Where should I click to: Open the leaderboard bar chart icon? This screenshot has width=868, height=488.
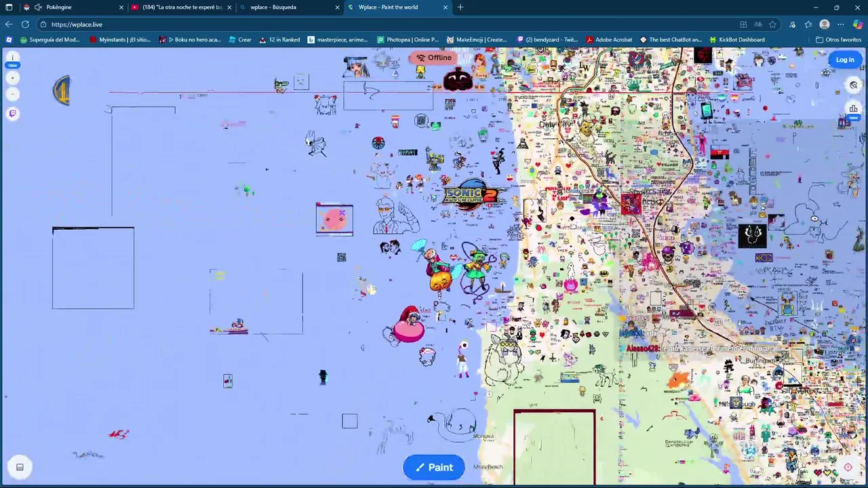tap(853, 108)
